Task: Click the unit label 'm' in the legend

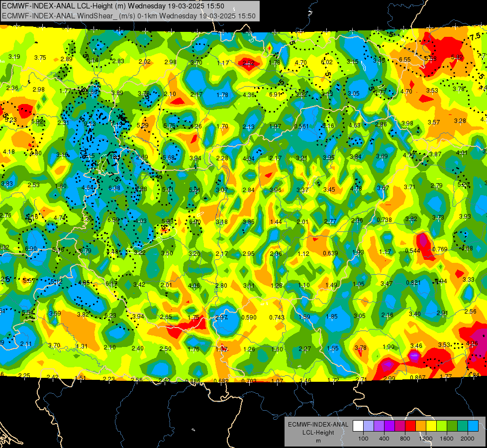Action: click(318, 441)
